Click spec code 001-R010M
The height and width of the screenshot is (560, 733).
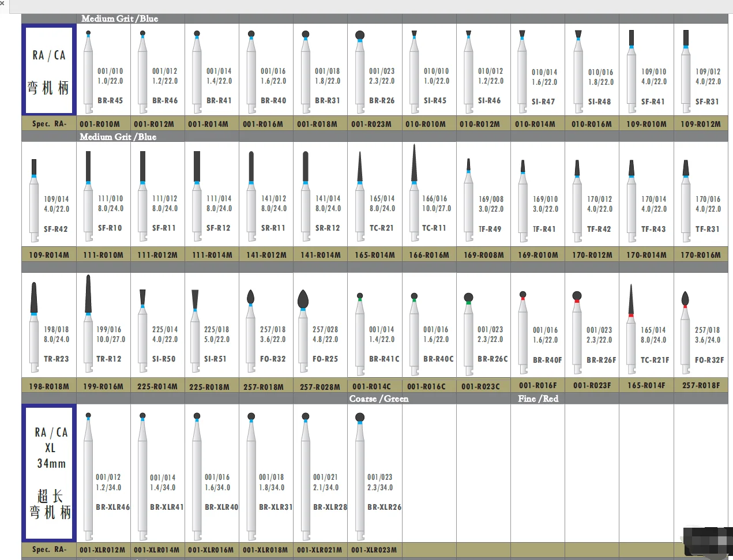click(x=100, y=124)
